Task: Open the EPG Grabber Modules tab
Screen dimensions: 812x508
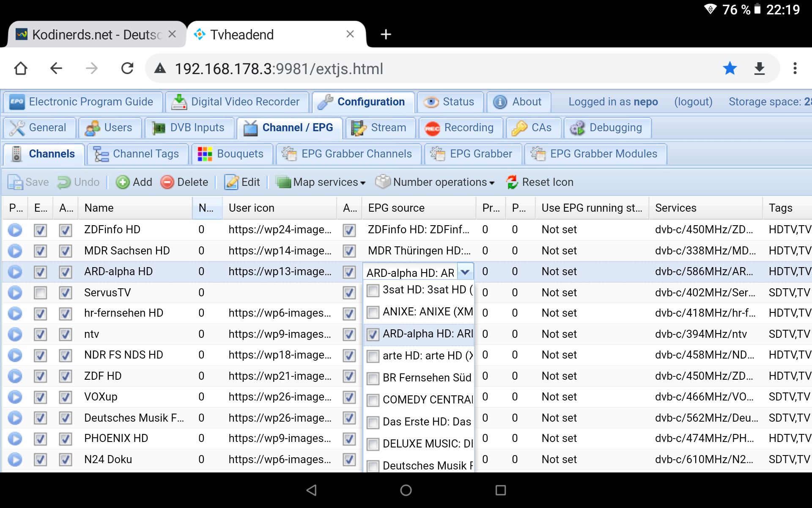Action: (x=595, y=154)
